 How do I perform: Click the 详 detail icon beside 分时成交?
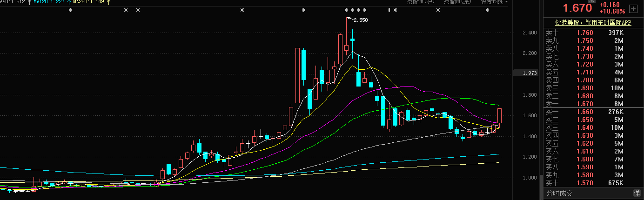point(636,193)
